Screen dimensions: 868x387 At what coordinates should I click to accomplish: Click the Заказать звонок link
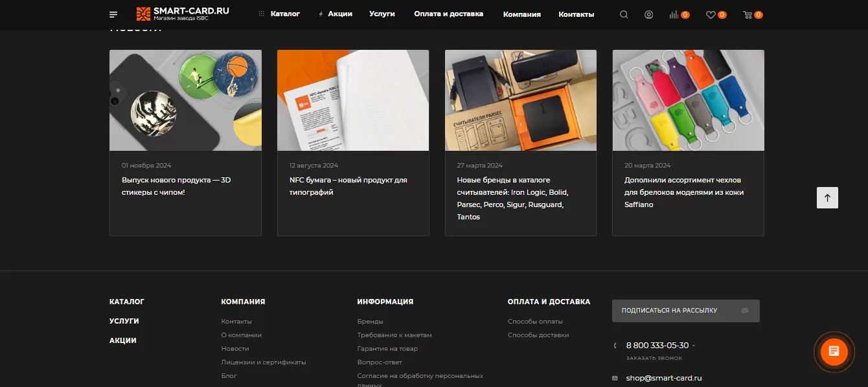click(654, 358)
